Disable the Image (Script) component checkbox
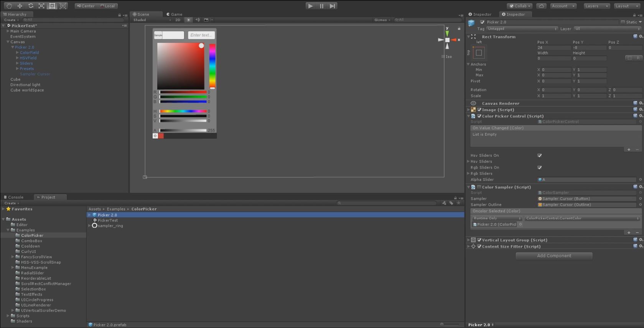The image size is (644, 328). pos(479,110)
